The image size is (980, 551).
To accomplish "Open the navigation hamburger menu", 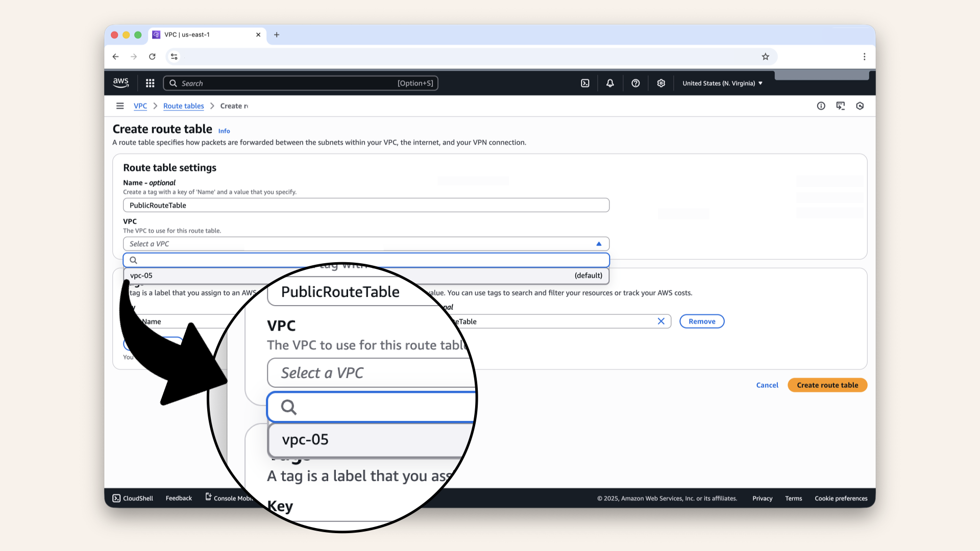I will point(120,106).
